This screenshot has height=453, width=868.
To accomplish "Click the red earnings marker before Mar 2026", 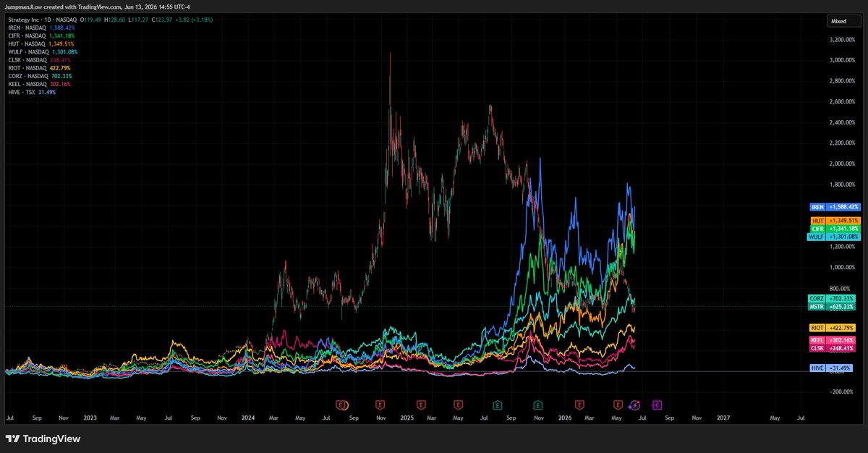I will (x=579, y=404).
